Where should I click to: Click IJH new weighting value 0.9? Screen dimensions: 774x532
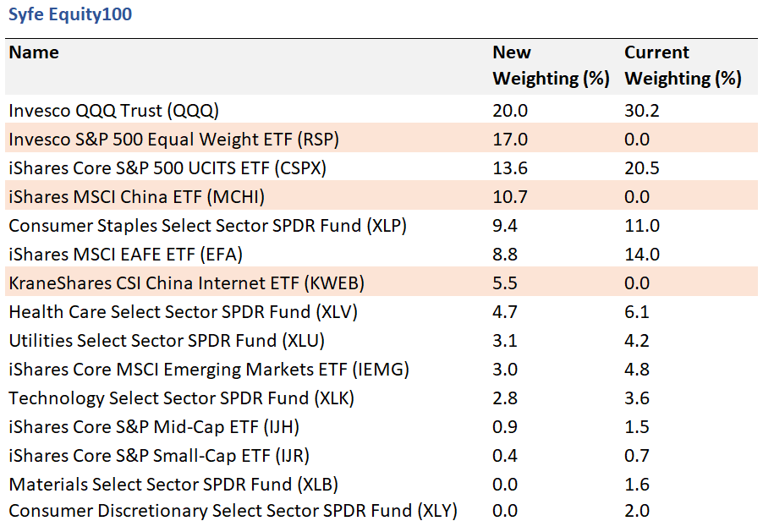pos(505,427)
